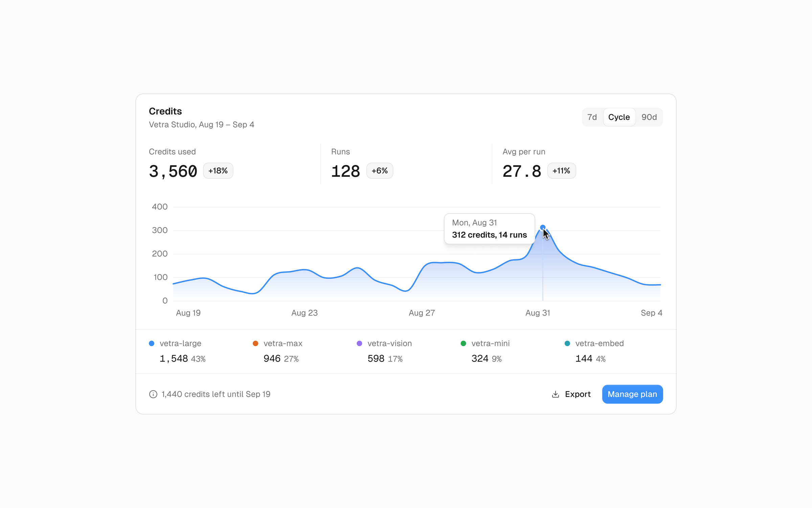Click '1,440 credits left until Sep 19' text
Screen dimensions: 812x508
point(216,394)
